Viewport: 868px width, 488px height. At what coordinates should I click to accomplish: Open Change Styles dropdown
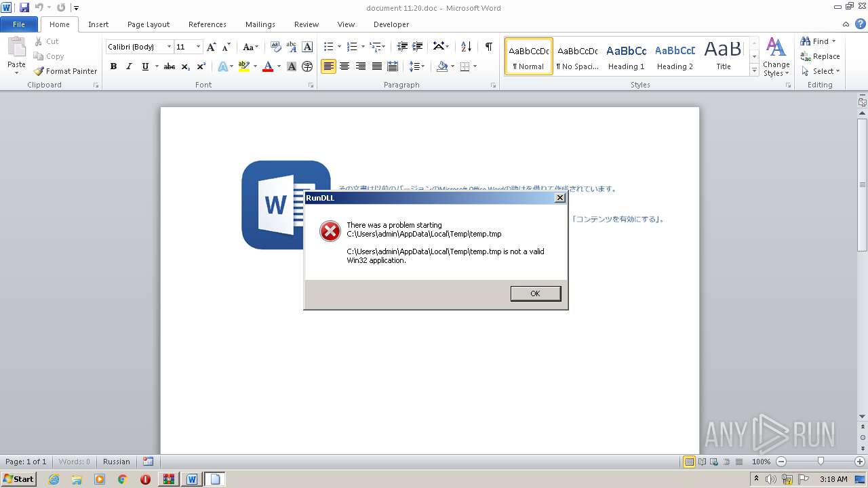(x=776, y=57)
